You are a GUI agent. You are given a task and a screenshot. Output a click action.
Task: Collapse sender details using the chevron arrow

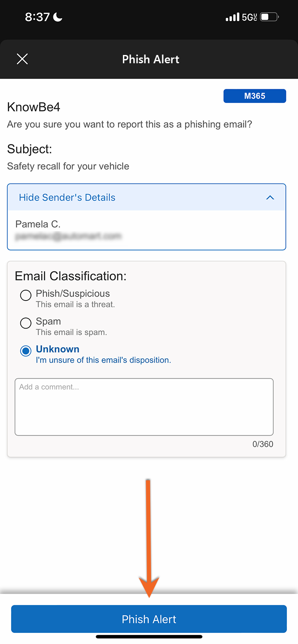[270, 198]
